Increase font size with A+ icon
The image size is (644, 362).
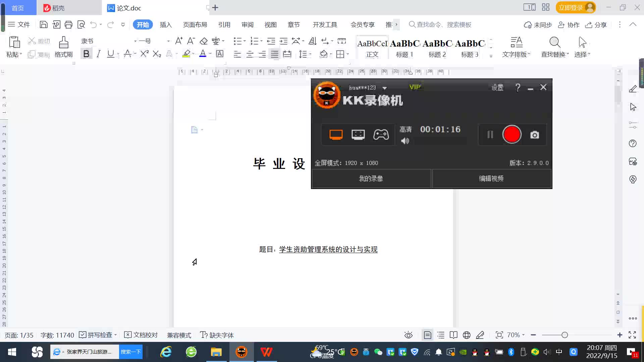[x=179, y=41]
